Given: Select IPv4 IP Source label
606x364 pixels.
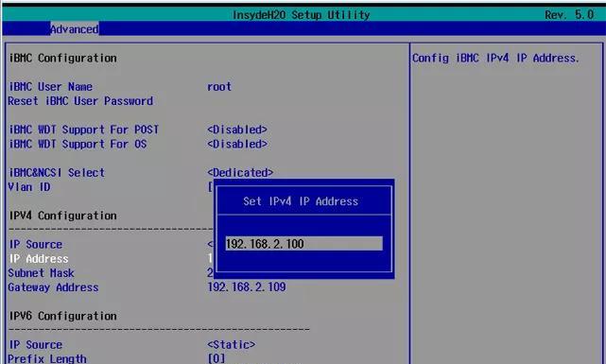Looking at the screenshot, I should click(x=36, y=244).
